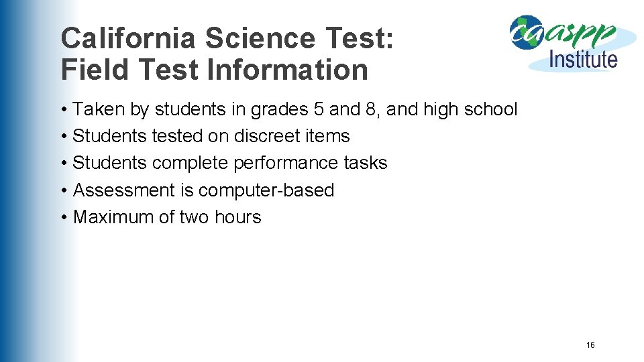Select the 'Field Test Information' title line

click(215, 69)
